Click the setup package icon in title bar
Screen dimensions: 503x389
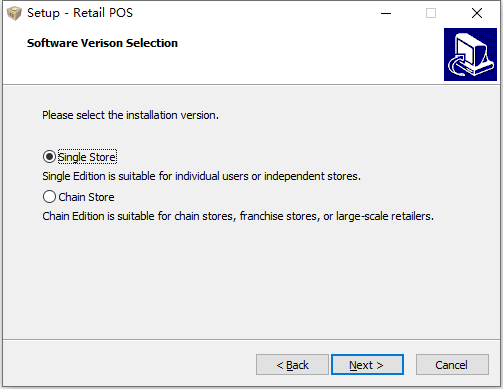pyautogui.click(x=14, y=13)
